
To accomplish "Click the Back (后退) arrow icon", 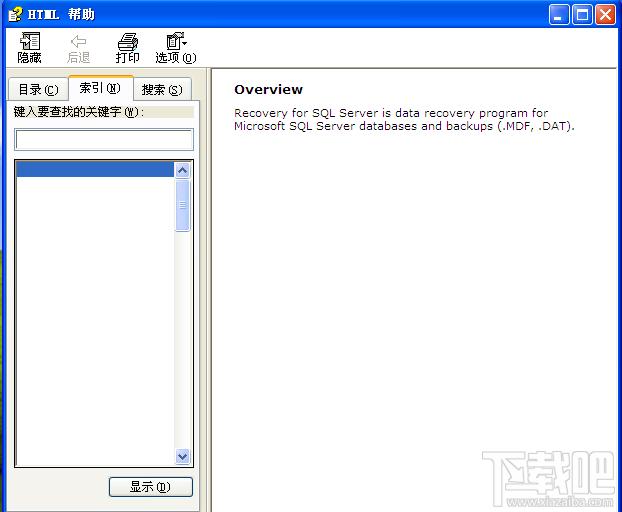I will [78, 41].
